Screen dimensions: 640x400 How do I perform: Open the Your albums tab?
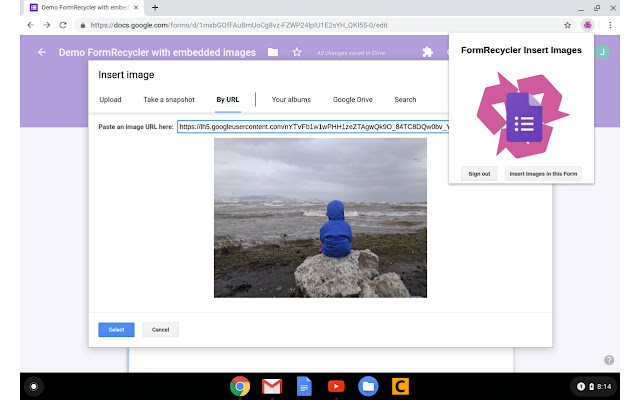(x=291, y=100)
